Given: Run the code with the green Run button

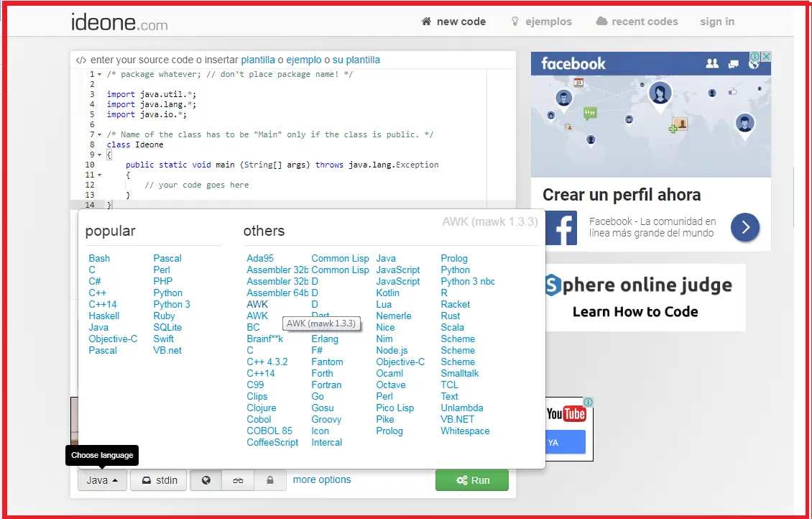Looking at the screenshot, I should [x=472, y=480].
